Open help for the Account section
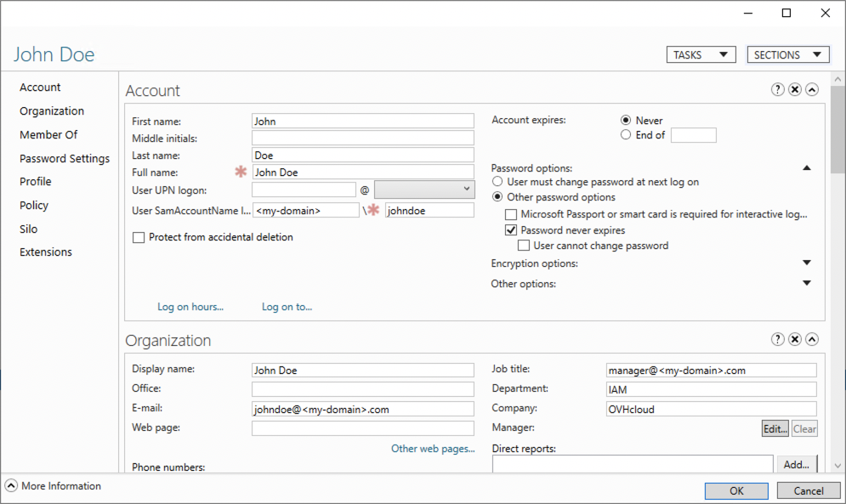This screenshot has width=846, height=504. [777, 90]
